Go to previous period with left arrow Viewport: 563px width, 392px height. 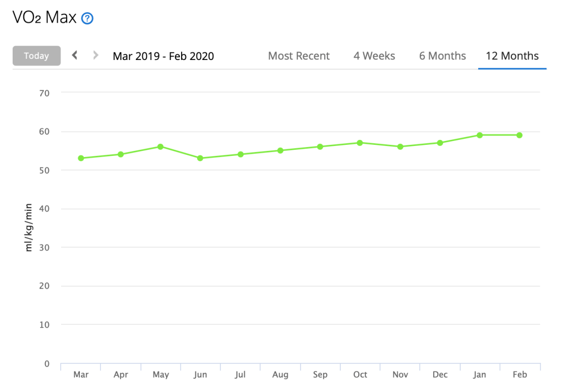tap(75, 55)
